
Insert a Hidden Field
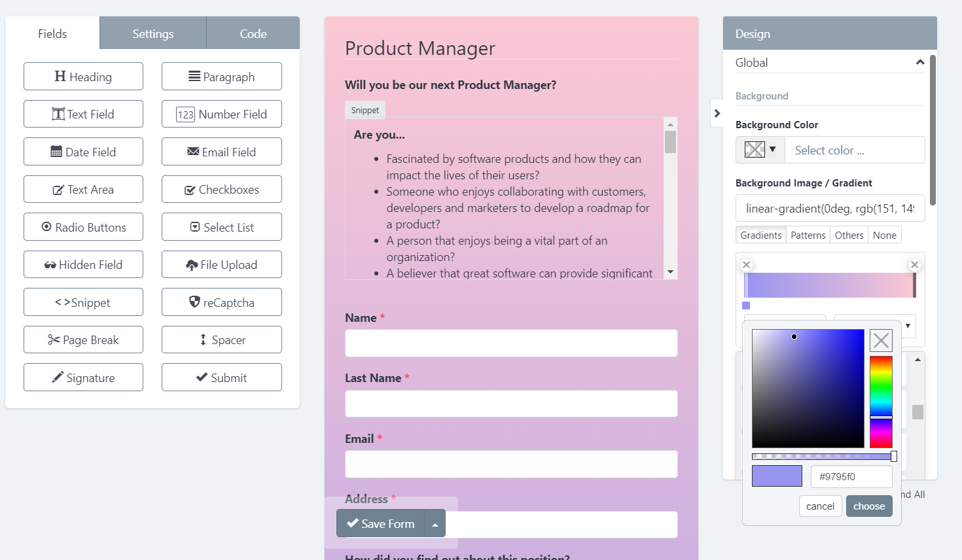click(x=83, y=265)
